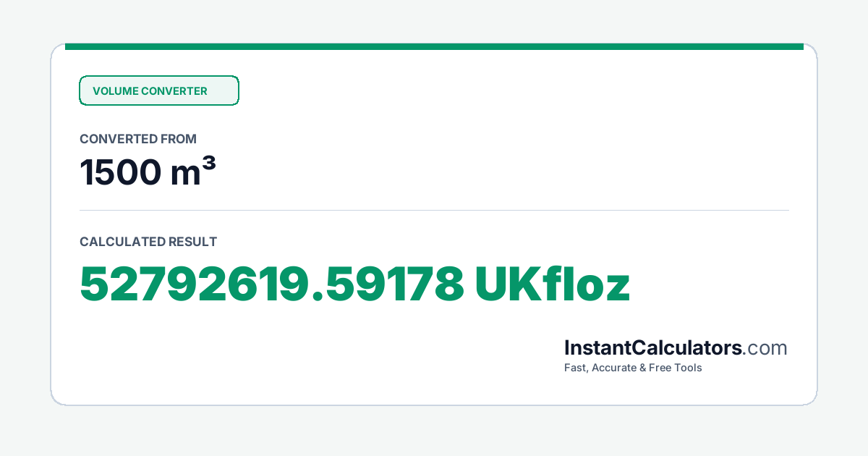
Task: Select the 'Fast, Accurate & Free Tools' tagline
Action: pos(633,368)
